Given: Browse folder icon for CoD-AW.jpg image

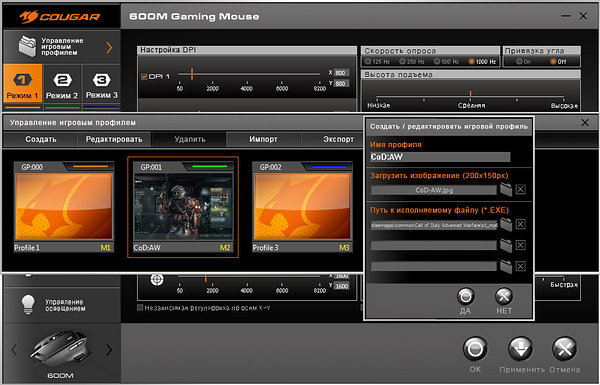Looking at the screenshot, I should pyautogui.click(x=506, y=189).
